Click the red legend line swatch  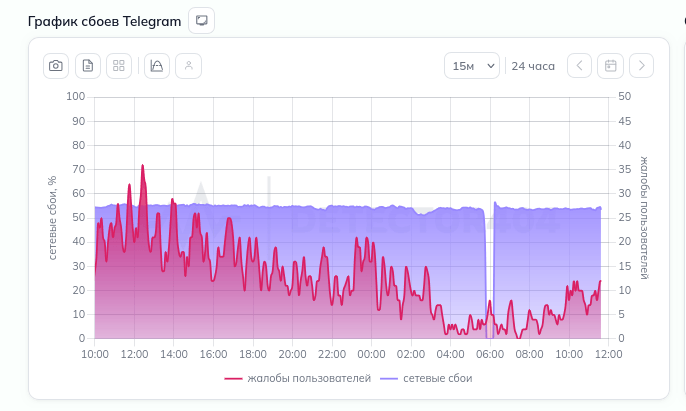(233, 379)
